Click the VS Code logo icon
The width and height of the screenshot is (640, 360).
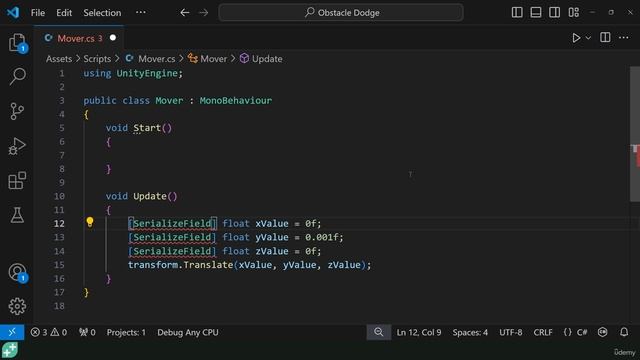coord(13,12)
